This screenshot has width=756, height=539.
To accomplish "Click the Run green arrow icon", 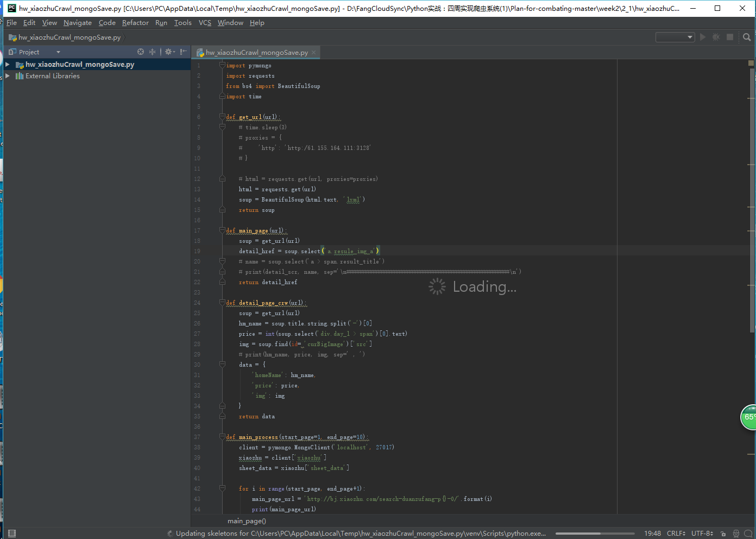I will [x=703, y=37].
